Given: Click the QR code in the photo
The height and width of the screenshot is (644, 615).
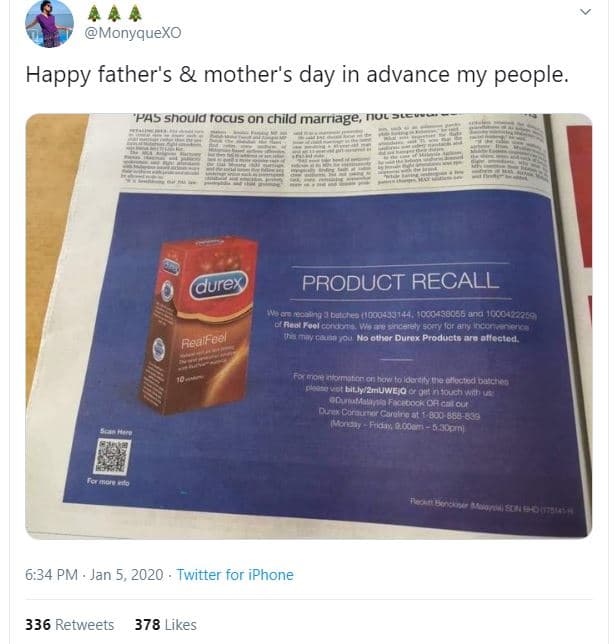Looking at the screenshot, I should point(112,455).
